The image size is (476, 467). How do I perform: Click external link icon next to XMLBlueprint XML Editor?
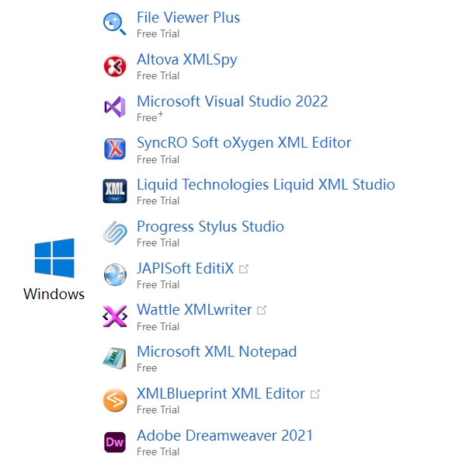point(315,394)
